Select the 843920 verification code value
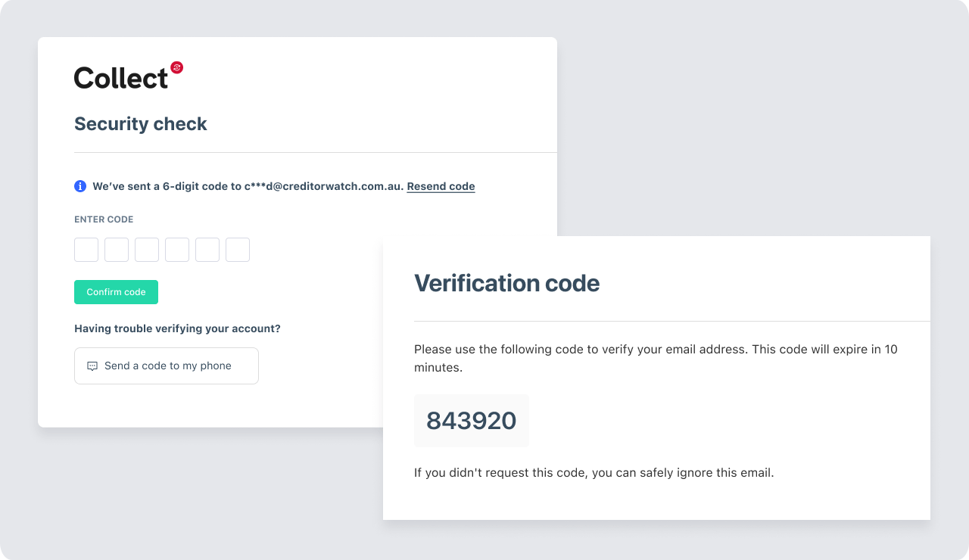The width and height of the screenshot is (969, 560). point(471,421)
